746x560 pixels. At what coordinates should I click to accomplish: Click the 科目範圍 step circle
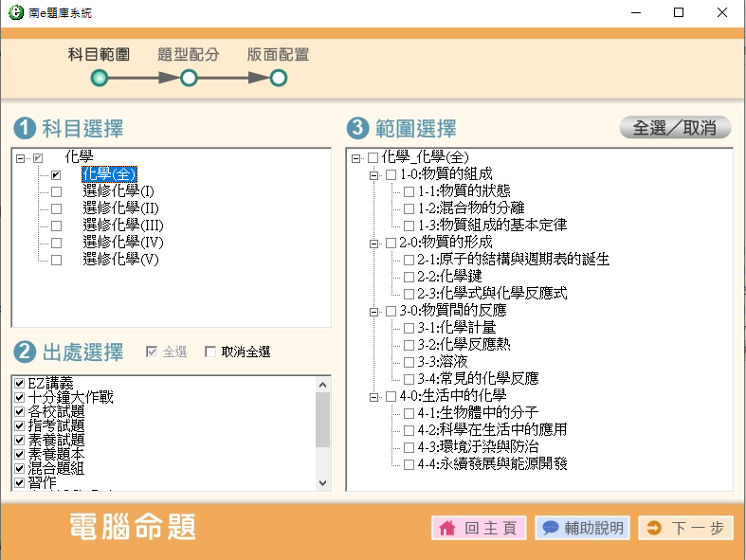tap(99, 78)
